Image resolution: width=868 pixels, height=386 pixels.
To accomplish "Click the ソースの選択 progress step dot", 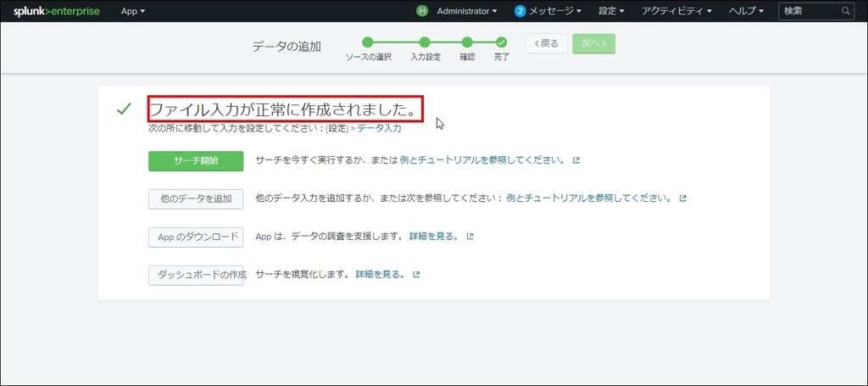I will (x=368, y=42).
